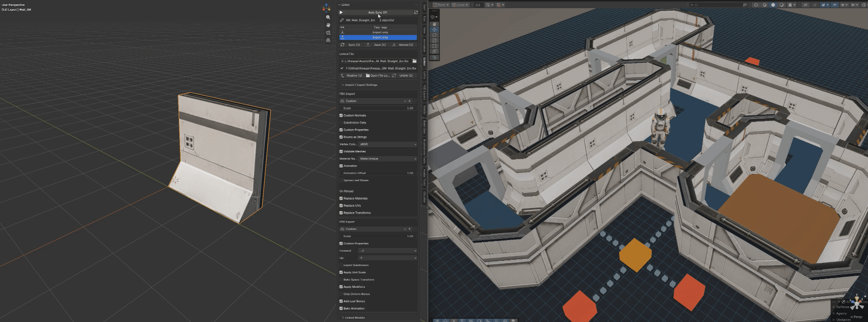Toggle Enums as Strings checkbox

[341, 137]
